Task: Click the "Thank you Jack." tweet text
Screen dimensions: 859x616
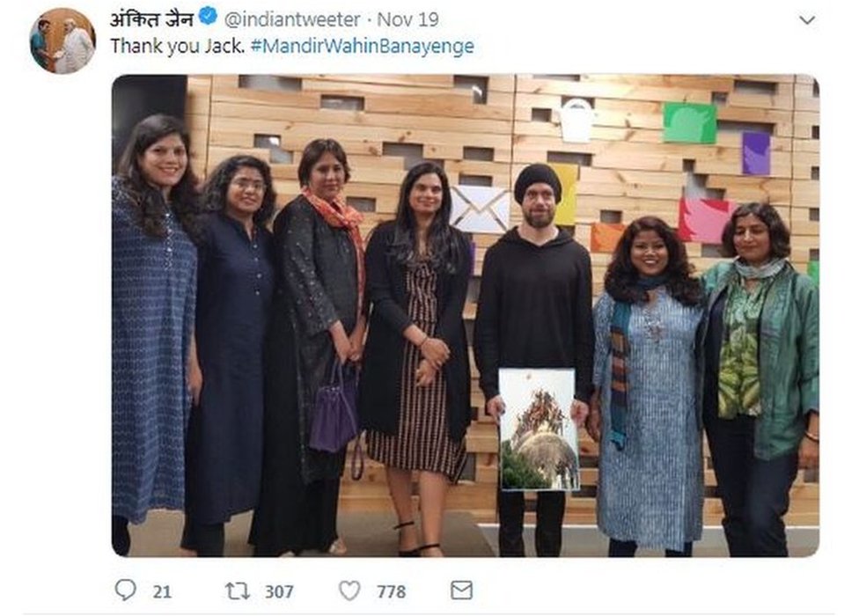Action: [176, 47]
